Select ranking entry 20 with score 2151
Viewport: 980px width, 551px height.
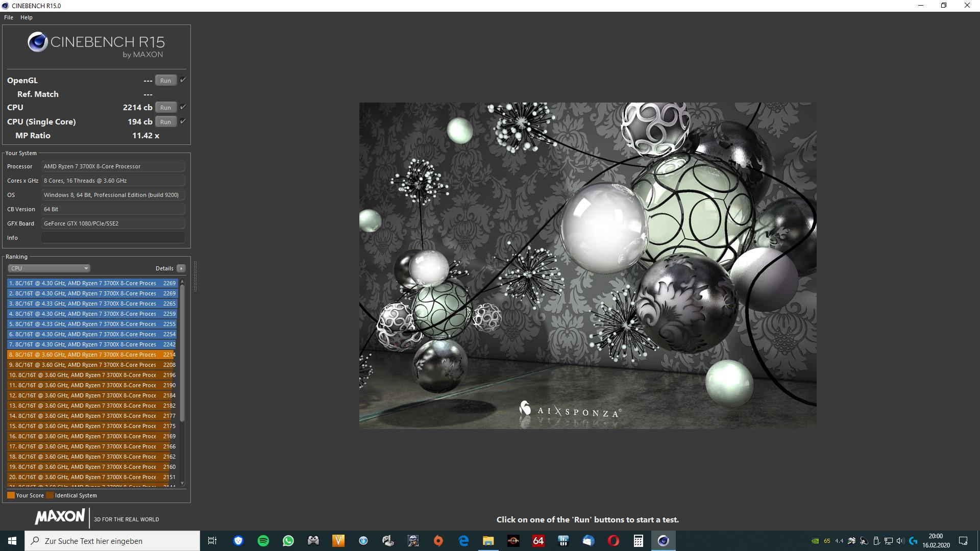pos(92,477)
